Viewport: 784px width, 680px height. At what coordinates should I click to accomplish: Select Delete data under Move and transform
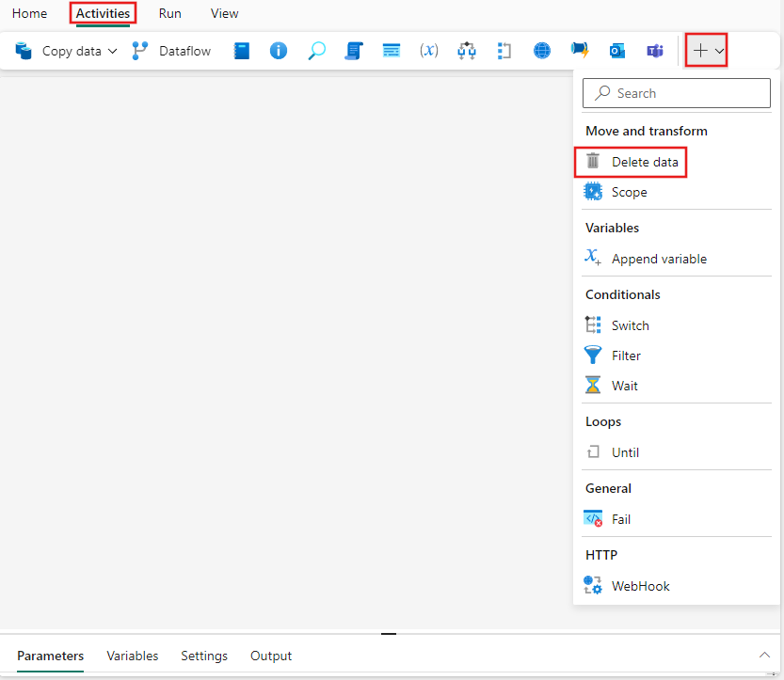645,162
